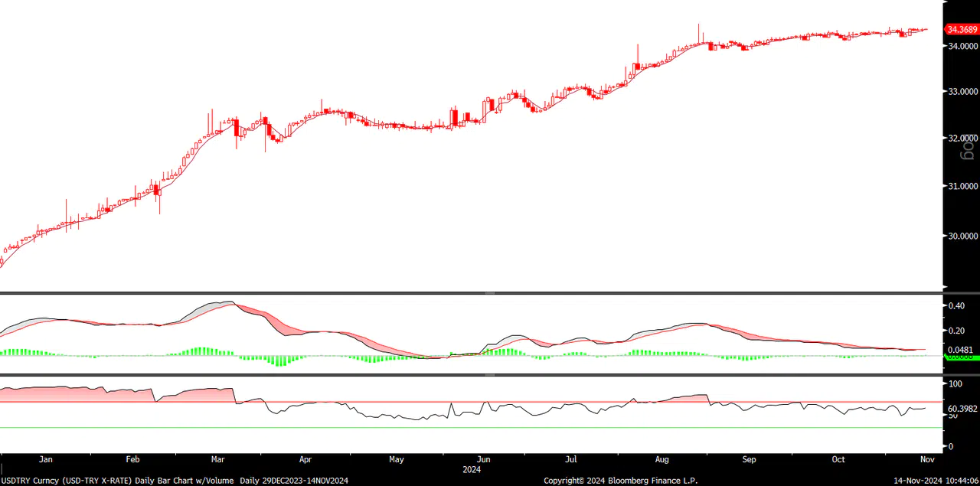This screenshot has width=980, height=486.
Task: Click the 30.0000 price axis label
Action: pos(962,236)
